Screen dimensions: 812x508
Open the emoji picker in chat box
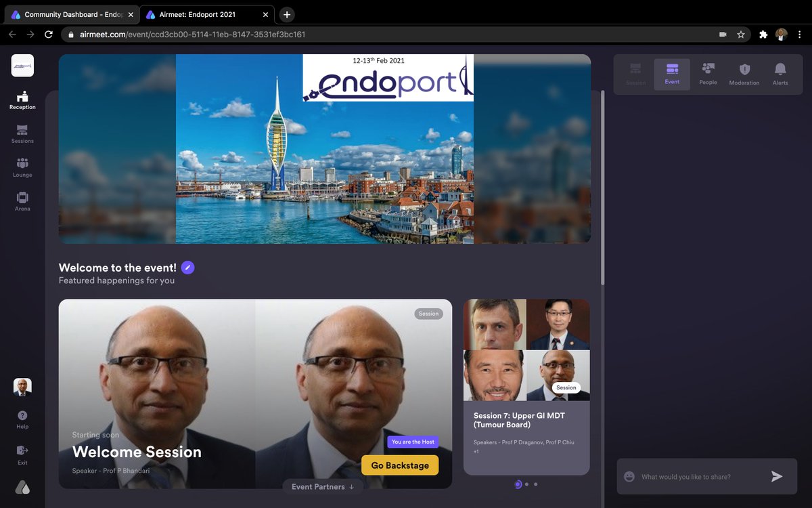click(629, 477)
